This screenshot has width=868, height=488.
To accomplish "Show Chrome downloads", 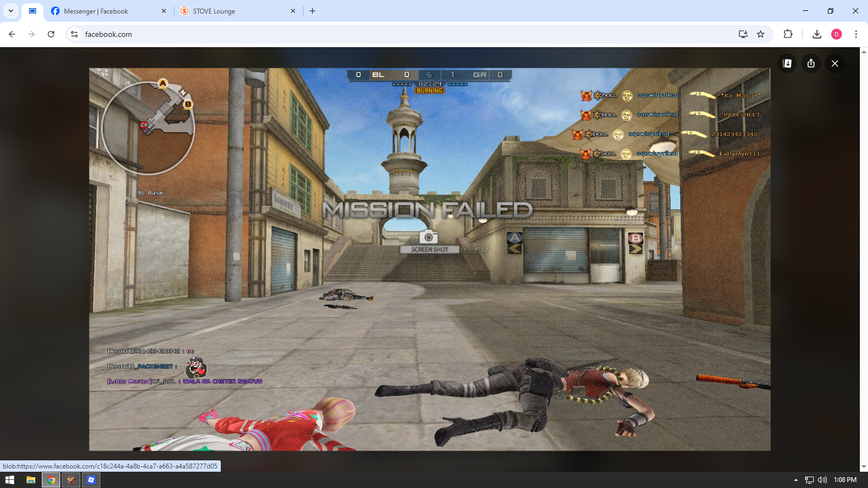I will [x=817, y=34].
